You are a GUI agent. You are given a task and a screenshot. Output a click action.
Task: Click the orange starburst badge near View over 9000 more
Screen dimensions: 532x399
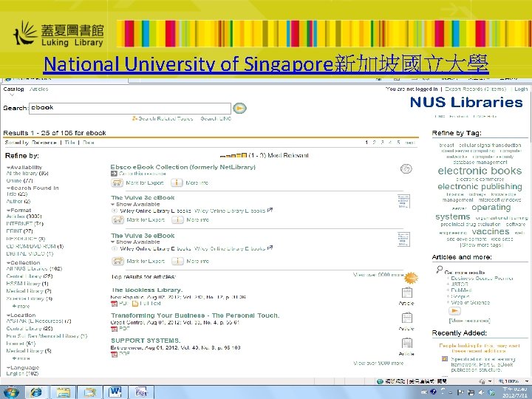click(x=412, y=278)
